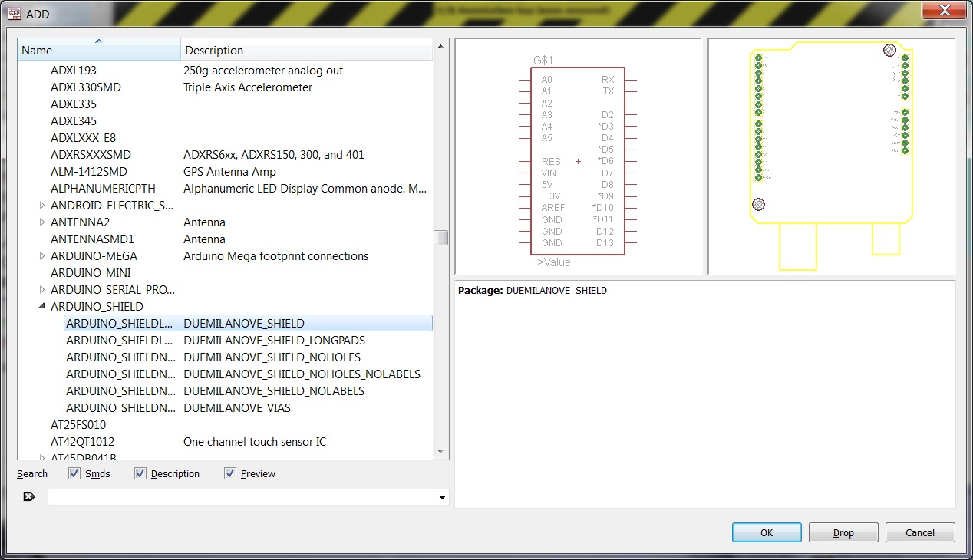
Task: Expand the ANTENNA2 tree node
Action: [42, 222]
